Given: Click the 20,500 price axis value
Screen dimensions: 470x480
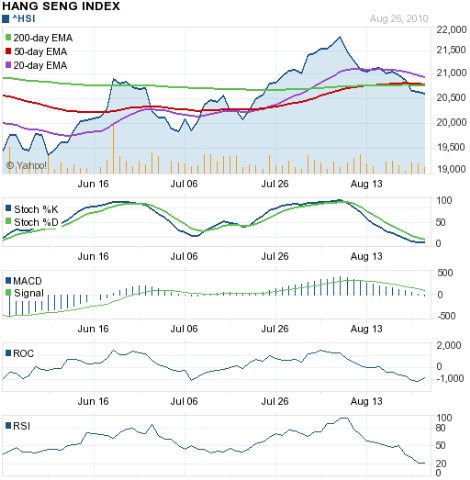Looking at the screenshot, I should [x=451, y=98].
